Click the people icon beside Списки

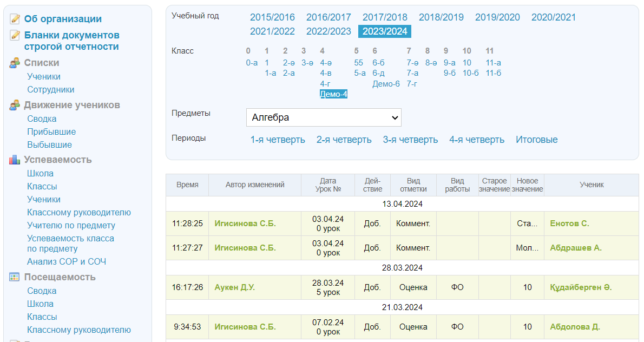15,63
